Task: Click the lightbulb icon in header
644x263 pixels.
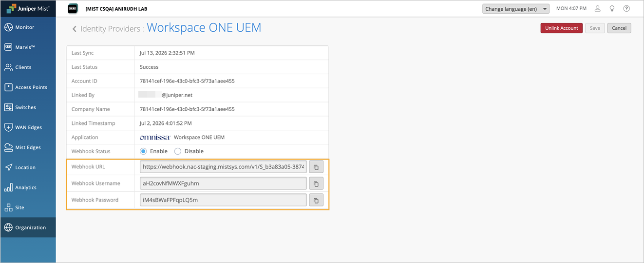Action: coord(612,9)
